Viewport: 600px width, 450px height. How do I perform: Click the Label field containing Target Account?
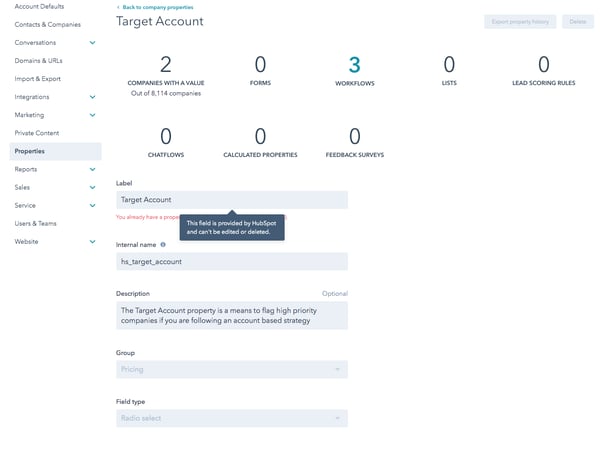(232, 200)
